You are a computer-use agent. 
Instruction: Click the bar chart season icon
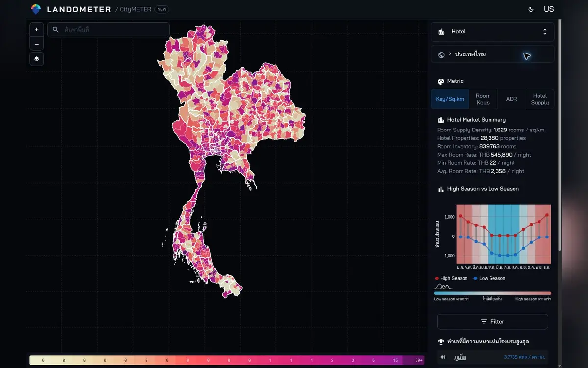(x=441, y=189)
